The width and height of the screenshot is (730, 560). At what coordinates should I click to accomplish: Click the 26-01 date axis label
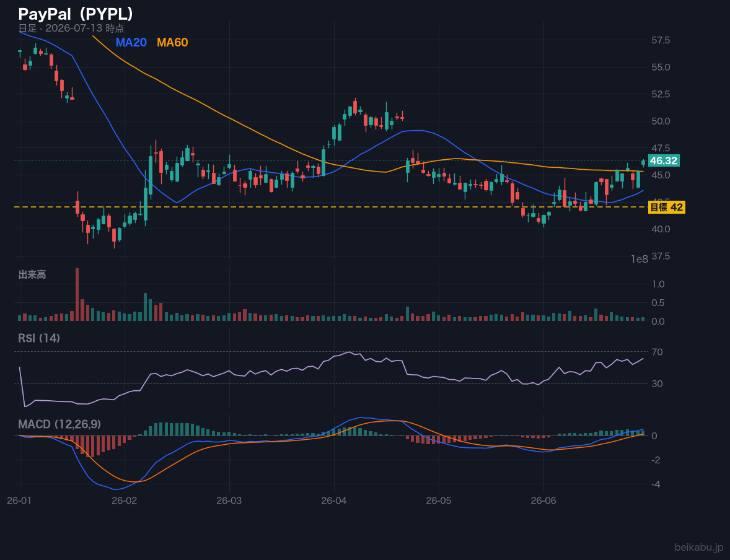(x=20, y=501)
